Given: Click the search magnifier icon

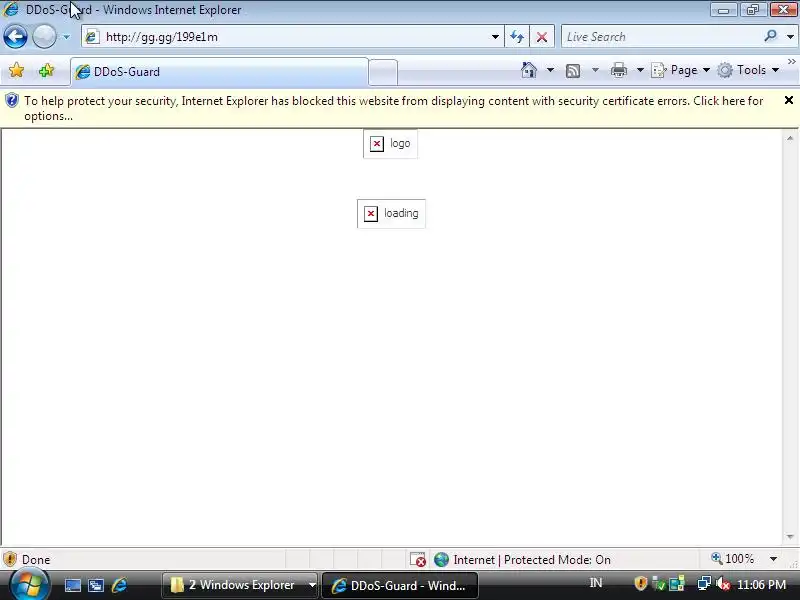Looking at the screenshot, I should (x=770, y=36).
